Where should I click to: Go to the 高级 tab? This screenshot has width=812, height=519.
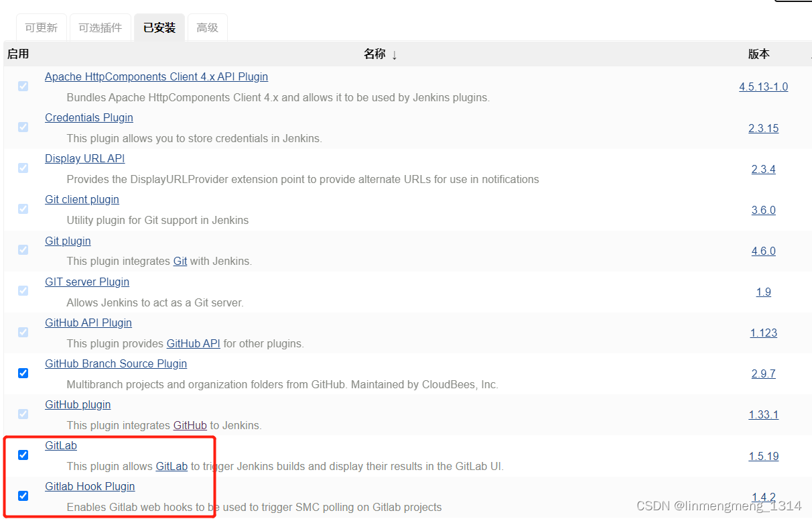click(x=208, y=27)
